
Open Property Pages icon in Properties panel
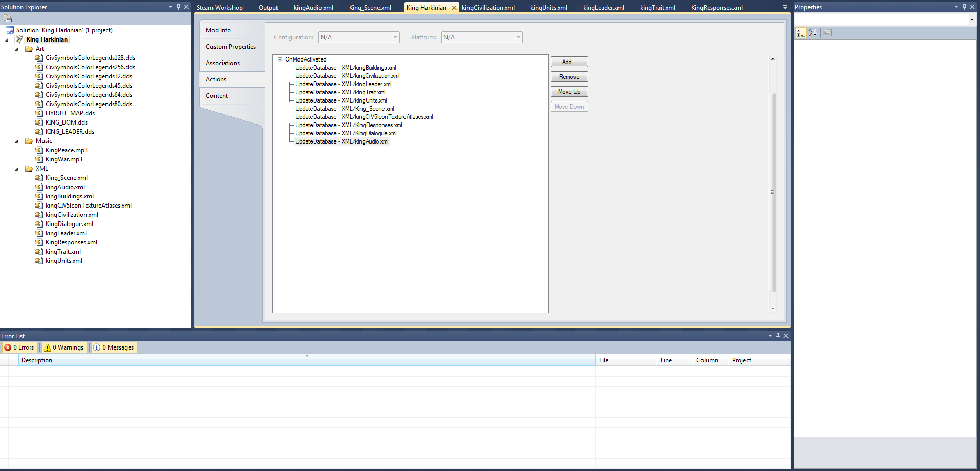tap(827, 33)
